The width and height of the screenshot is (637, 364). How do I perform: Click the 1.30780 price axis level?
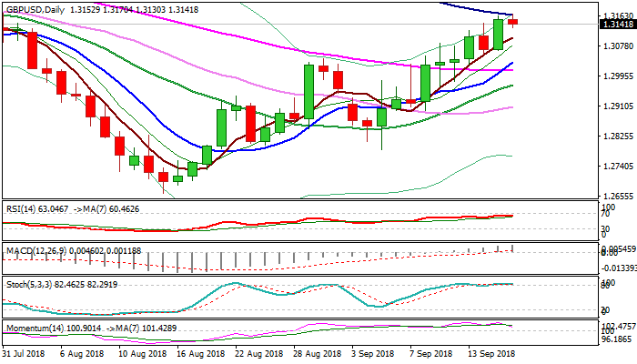(x=618, y=46)
